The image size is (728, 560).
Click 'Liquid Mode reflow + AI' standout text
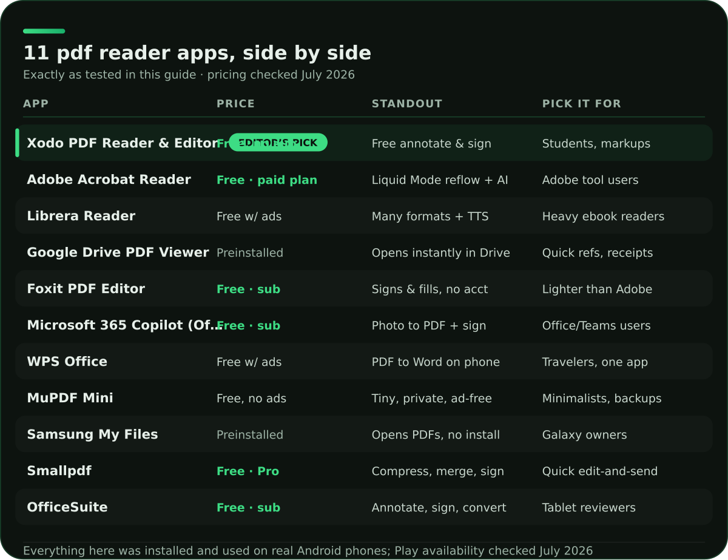[440, 180]
